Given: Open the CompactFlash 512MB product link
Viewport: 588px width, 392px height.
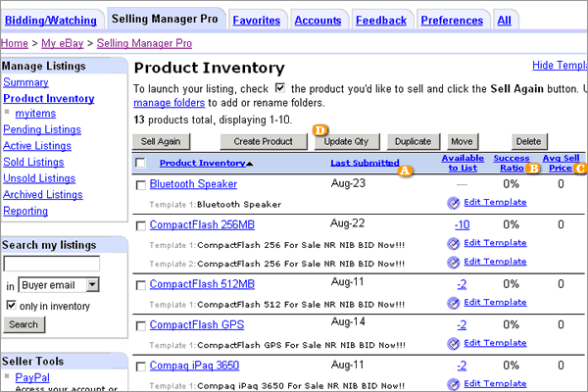Looking at the screenshot, I should (202, 284).
